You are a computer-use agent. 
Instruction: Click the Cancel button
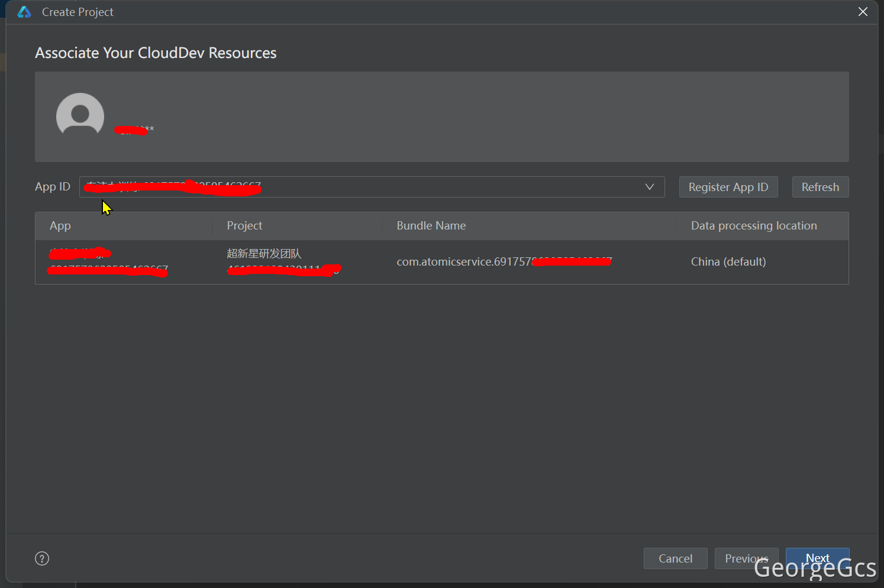point(675,558)
